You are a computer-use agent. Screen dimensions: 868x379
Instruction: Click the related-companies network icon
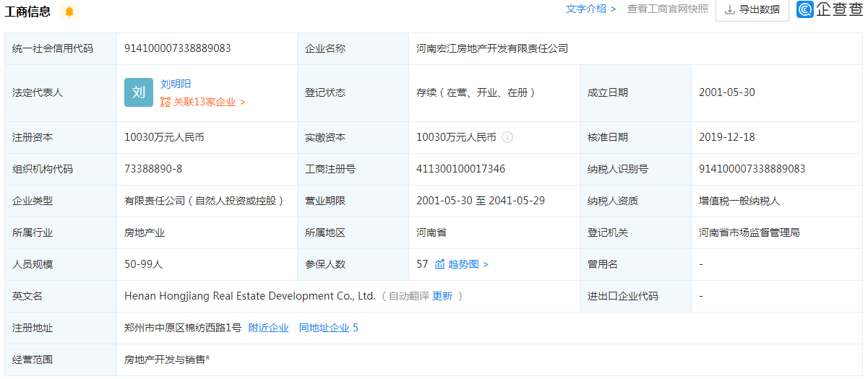166,103
